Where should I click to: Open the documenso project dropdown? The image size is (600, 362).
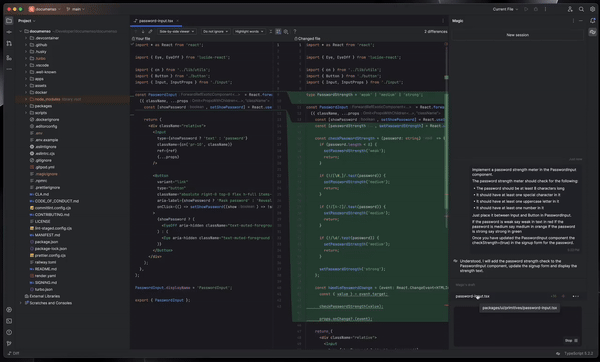point(45,9)
